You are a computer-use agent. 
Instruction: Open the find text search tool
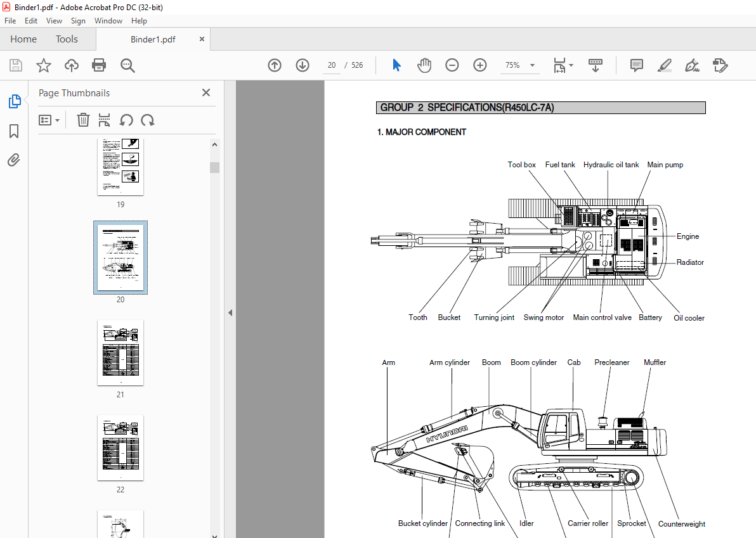127,65
